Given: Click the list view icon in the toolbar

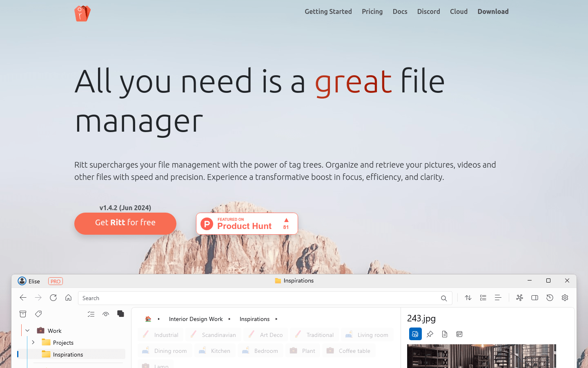Looking at the screenshot, I should tap(483, 298).
